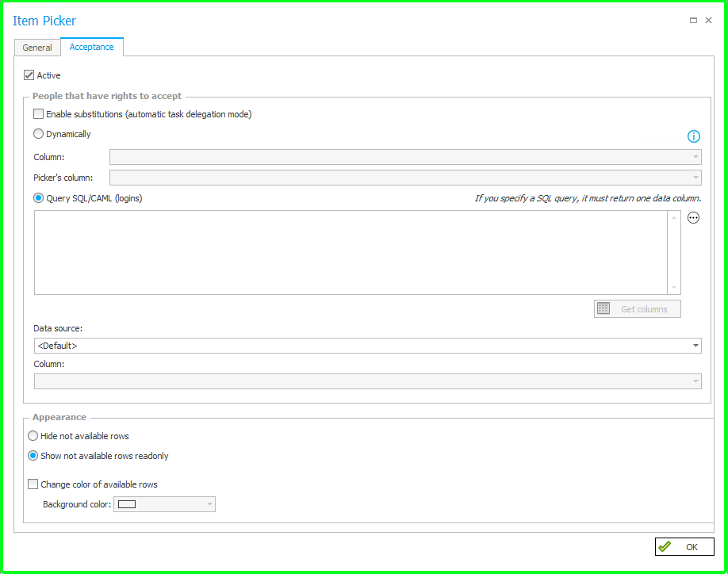Close the Item Picker dialog
Image resolution: width=728 pixels, height=574 pixels.
point(708,20)
